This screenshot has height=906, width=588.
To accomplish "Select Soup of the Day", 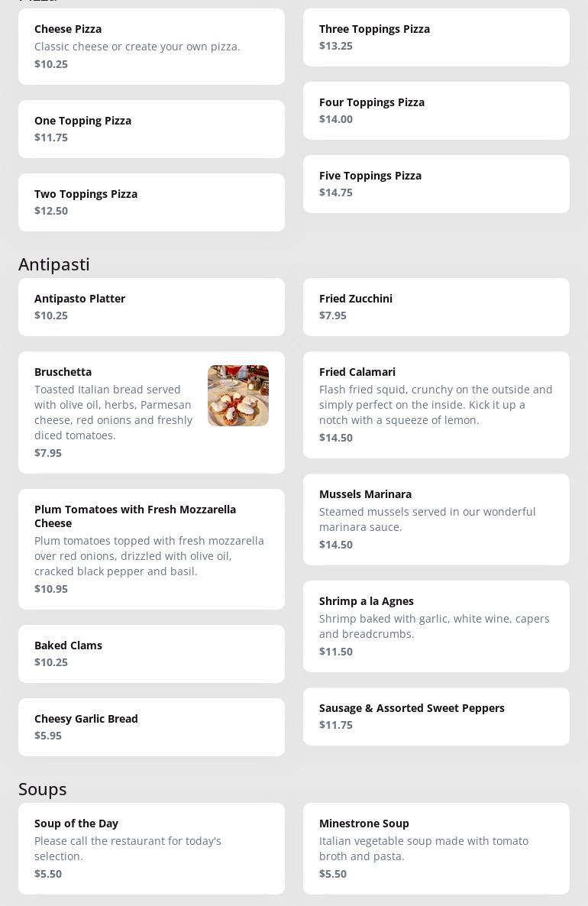I will point(151,849).
